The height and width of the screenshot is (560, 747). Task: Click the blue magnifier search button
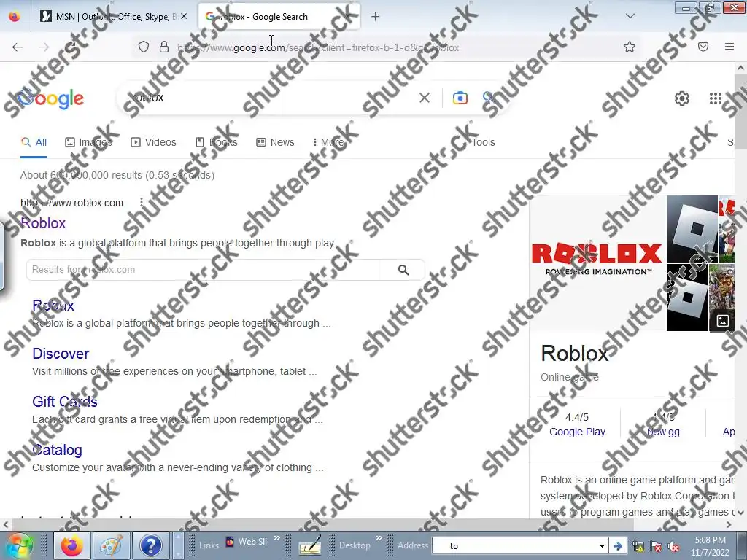pos(489,98)
